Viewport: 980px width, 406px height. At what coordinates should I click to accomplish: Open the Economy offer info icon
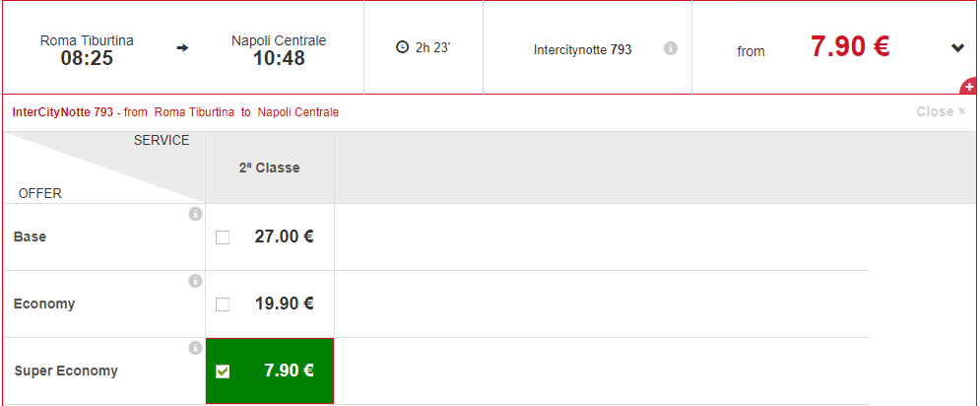click(196, 281)
